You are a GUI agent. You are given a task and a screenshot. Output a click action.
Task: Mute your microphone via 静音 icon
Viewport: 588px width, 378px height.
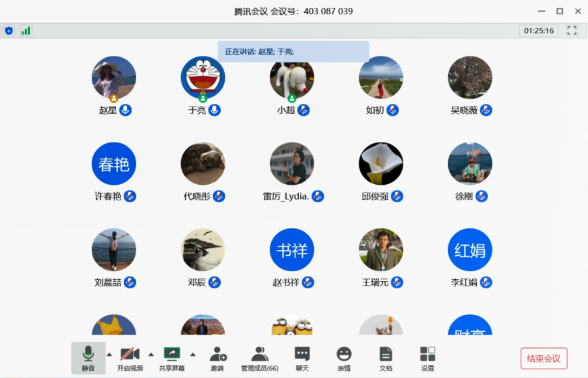88,358
